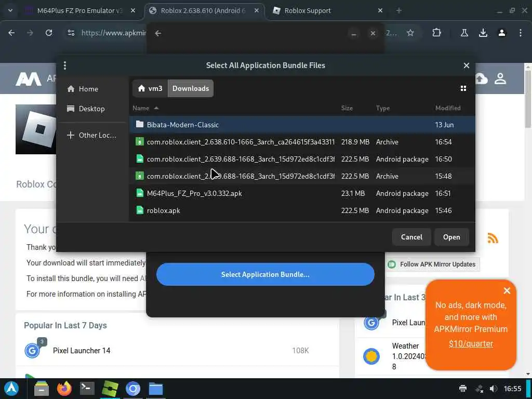Viewport: 532px width, 399px height.
Task: Select the Bibata-Modern-Classic folder
Action: (302, 125)
